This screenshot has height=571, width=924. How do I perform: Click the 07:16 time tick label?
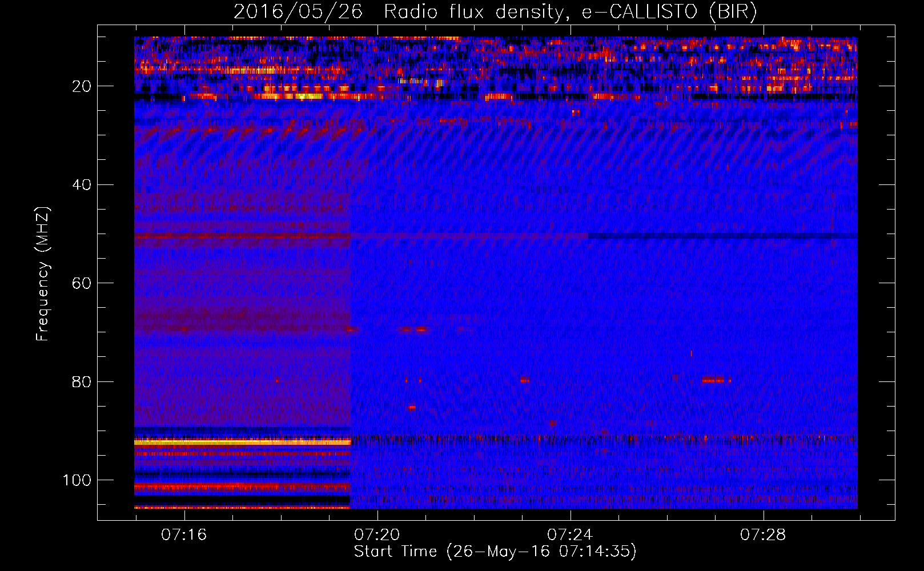[x=184, y=535]
